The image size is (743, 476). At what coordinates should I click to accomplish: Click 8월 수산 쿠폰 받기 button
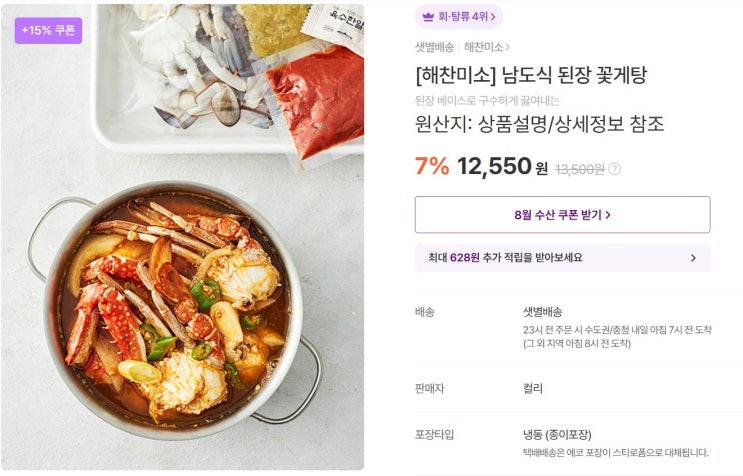(562, 215)
